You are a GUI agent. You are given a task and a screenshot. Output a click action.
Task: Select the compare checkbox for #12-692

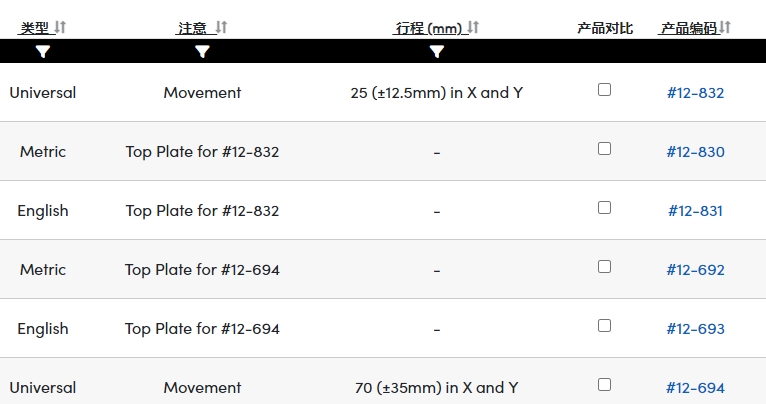[604, 267]
